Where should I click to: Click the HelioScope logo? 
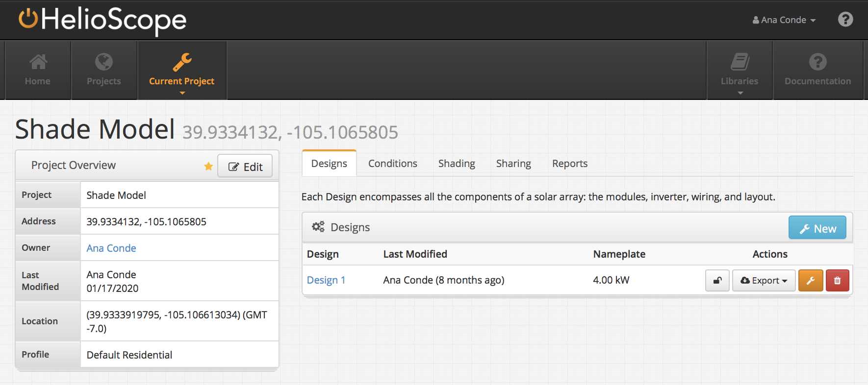coord(102,20)
